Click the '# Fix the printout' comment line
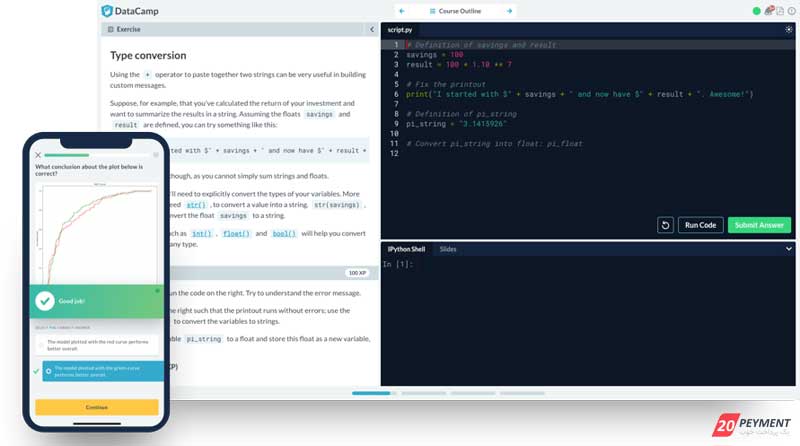 [x=446, y=84]
